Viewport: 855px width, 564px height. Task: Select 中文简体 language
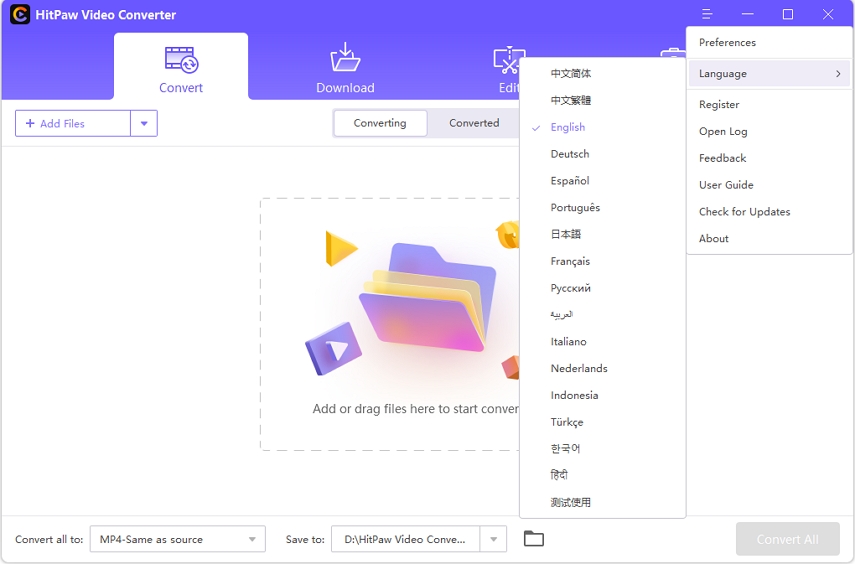pyautogui.click(x=603, y=74)
